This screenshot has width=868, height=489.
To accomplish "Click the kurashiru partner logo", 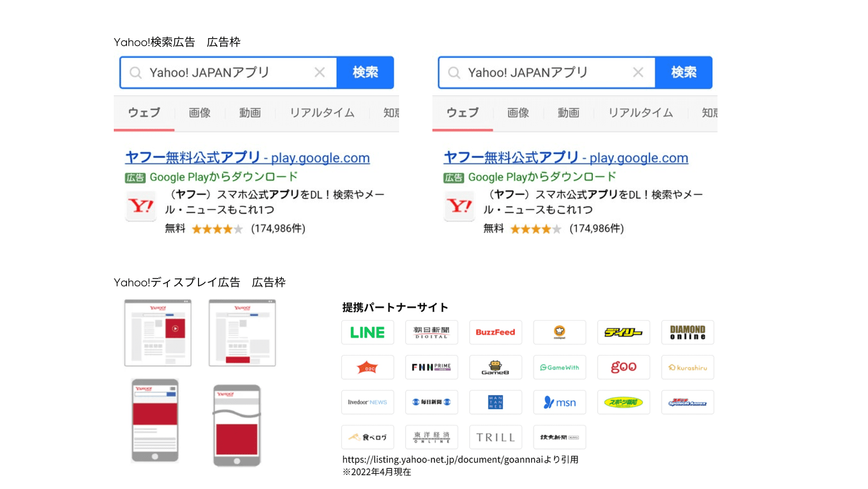I will click(688, 367).
